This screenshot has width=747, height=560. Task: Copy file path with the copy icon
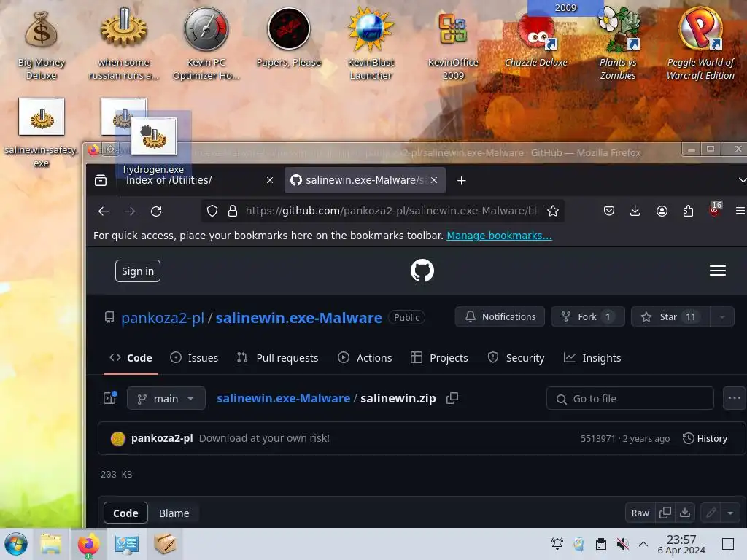pyautogui.click(x=452, y=398)
